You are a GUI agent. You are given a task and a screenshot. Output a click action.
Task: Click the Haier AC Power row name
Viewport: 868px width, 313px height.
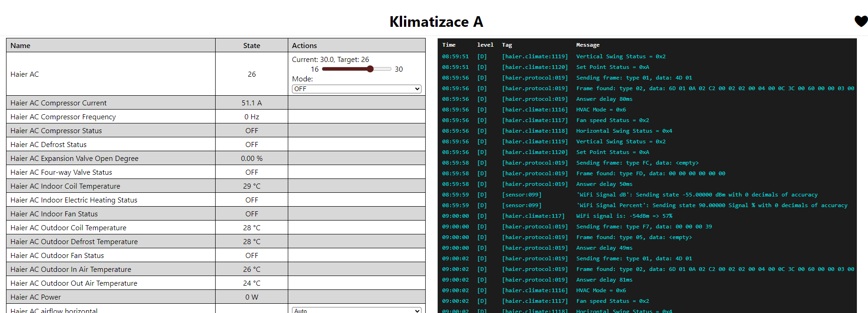tap(36, 297)
